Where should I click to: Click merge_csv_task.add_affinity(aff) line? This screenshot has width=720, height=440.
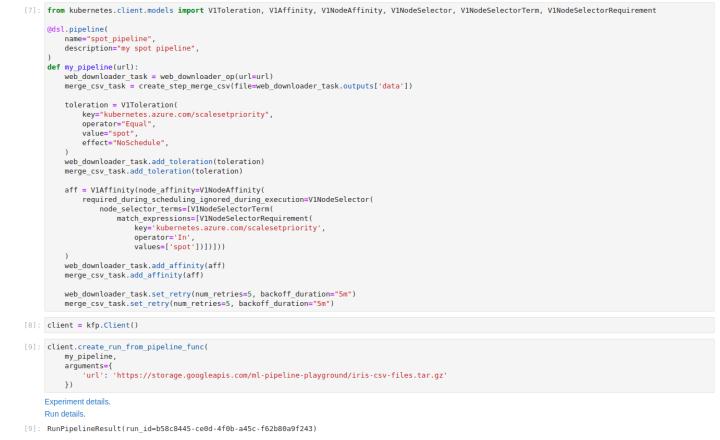[134, 275]
